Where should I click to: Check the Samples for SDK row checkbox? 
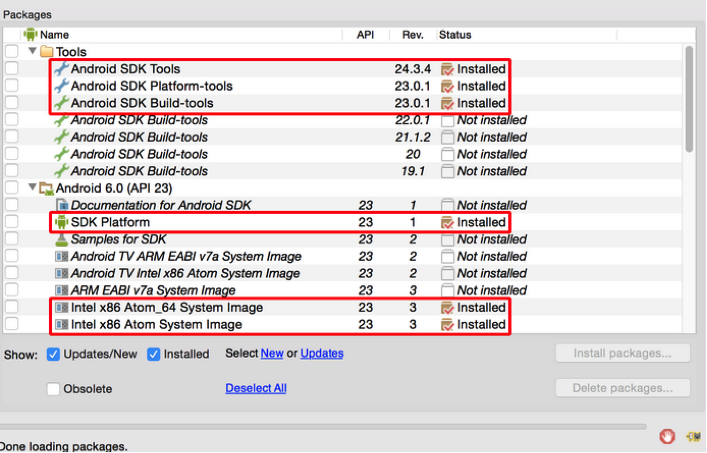12,239
